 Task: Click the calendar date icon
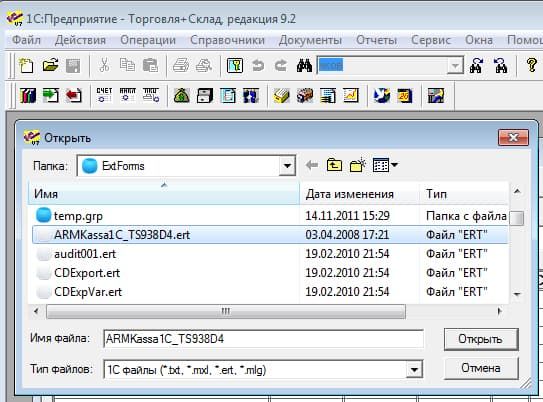click(x=405, y=95)
